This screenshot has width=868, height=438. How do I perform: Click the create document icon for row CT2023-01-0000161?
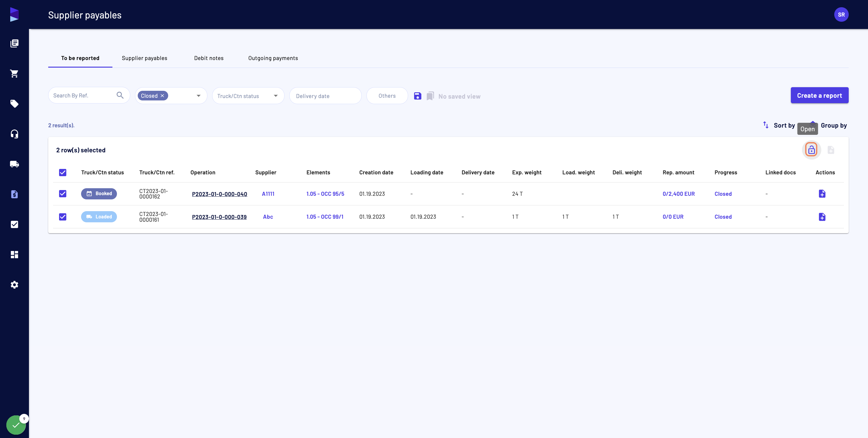(822, 217)
